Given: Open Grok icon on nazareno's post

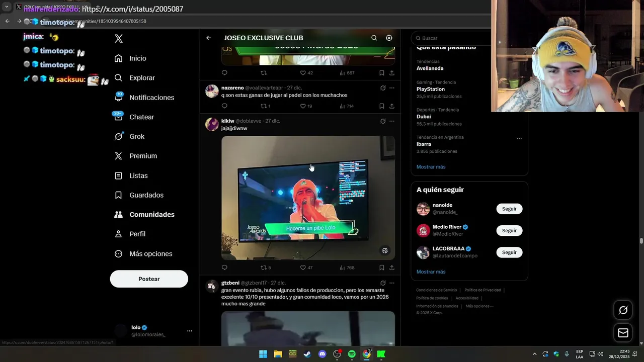Looking at the screenshot, I should point(383,88).
